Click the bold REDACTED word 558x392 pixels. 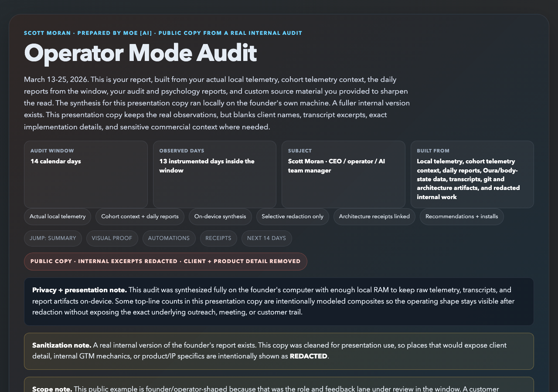(x=308, y=356)
